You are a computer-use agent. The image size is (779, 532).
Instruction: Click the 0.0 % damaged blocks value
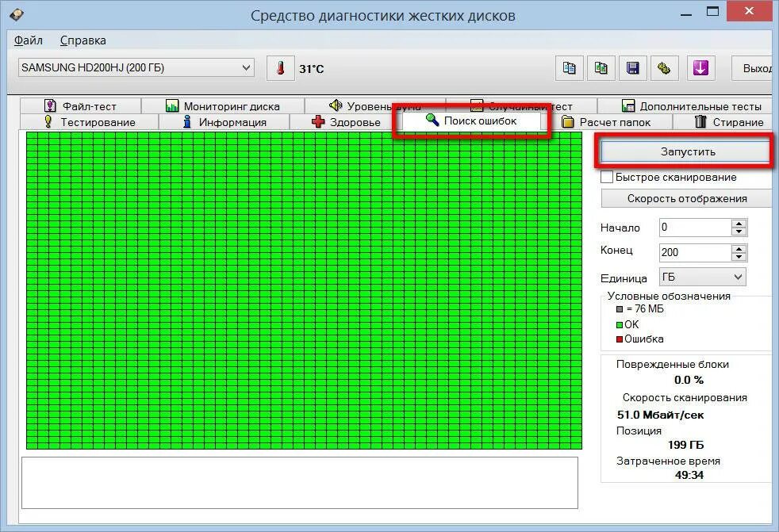pos(689,380)
